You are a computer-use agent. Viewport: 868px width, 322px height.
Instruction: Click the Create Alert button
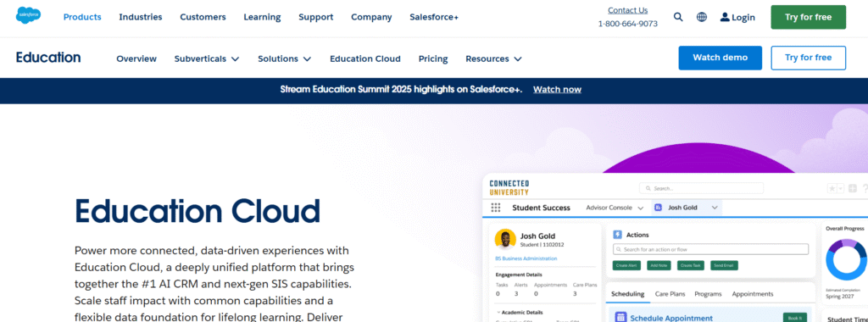[626, 265]
